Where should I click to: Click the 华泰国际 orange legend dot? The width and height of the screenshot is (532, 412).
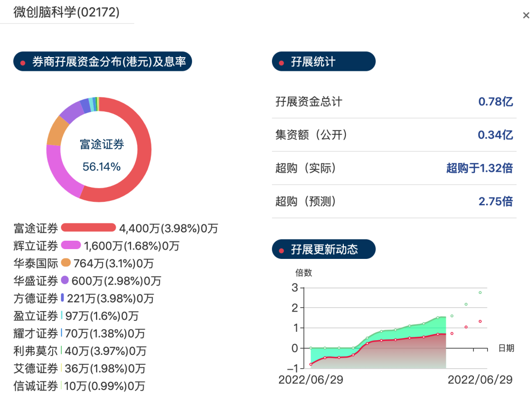click(66, 262)
